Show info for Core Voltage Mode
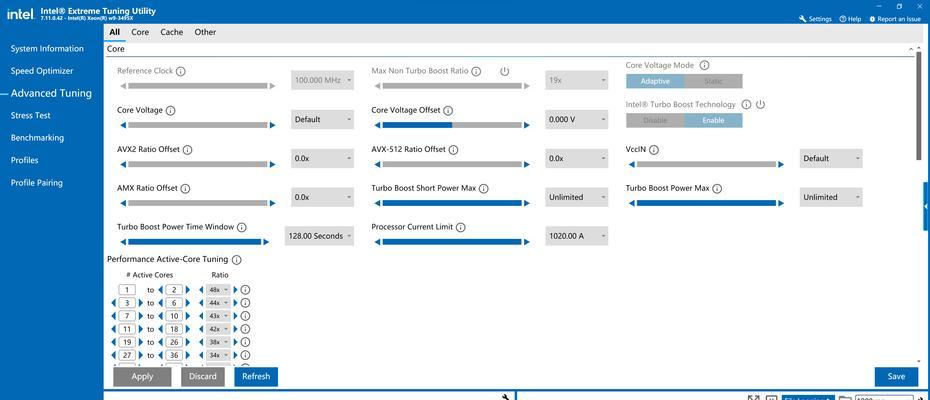This screenshot has width=930, height=400. click(704, 65)
